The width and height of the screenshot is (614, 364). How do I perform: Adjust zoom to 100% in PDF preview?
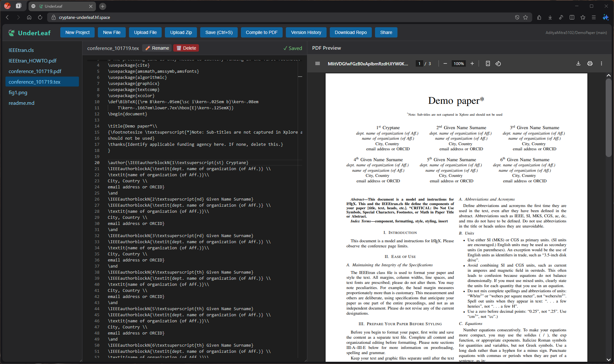click(458, 63)
